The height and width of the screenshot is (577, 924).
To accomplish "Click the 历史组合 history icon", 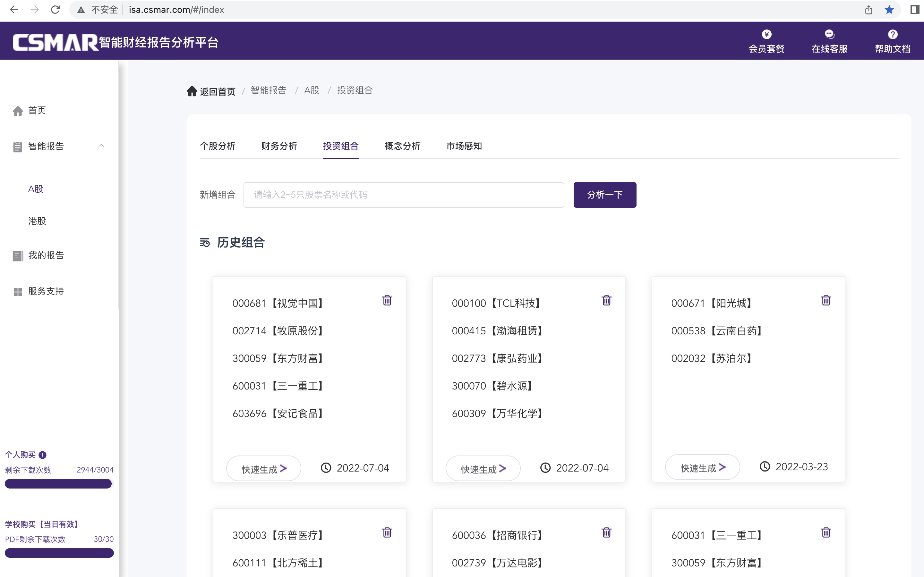I will click(205, 243).
